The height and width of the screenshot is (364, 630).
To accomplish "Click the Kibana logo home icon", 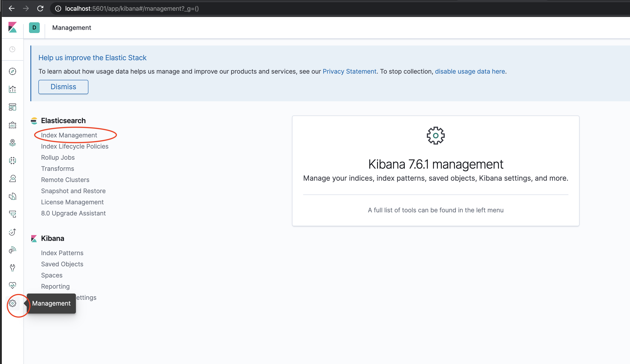I will point(13,27).
